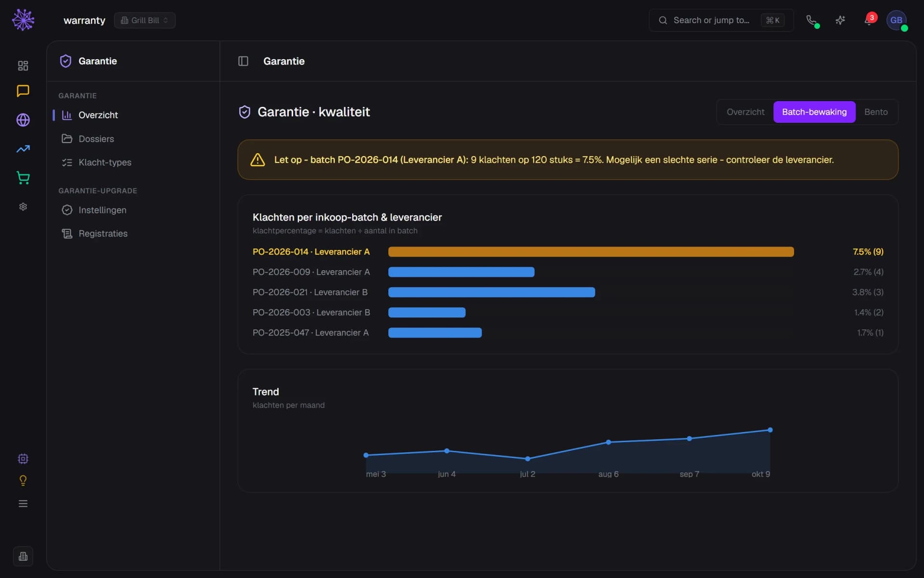Open notifications bell with 3 badge
Image resolution: width=924 pixels, height=578 pixels.
869,20
